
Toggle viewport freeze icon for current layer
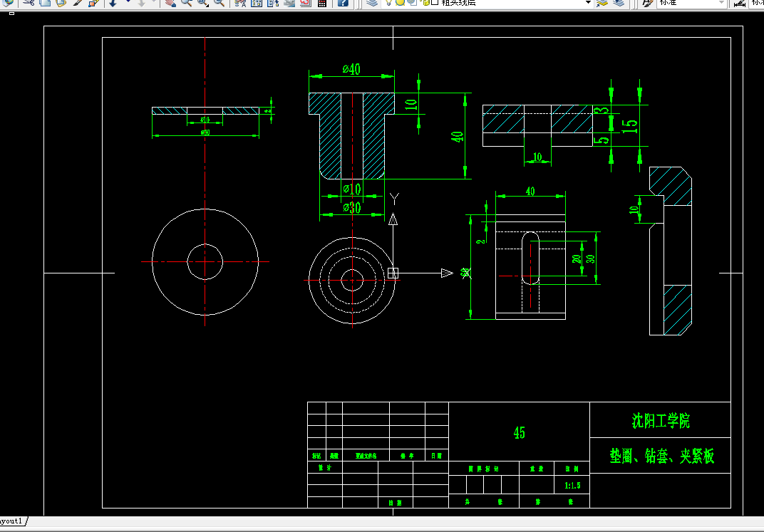(412, 2)
